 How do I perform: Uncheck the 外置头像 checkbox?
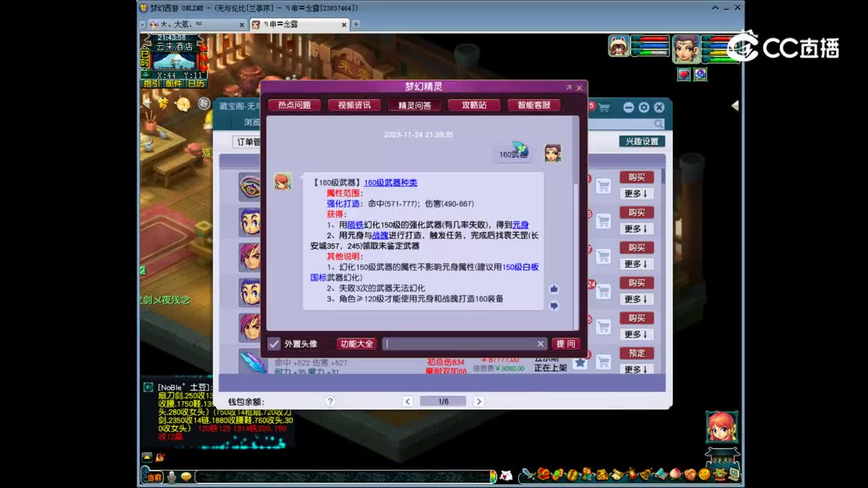(274, 344)
